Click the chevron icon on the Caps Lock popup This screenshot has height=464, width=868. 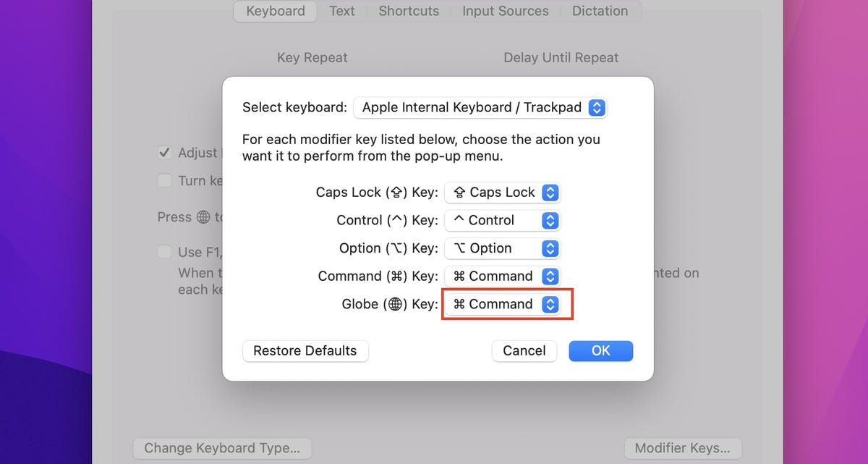pyautogui.click(x=550, y=193)
